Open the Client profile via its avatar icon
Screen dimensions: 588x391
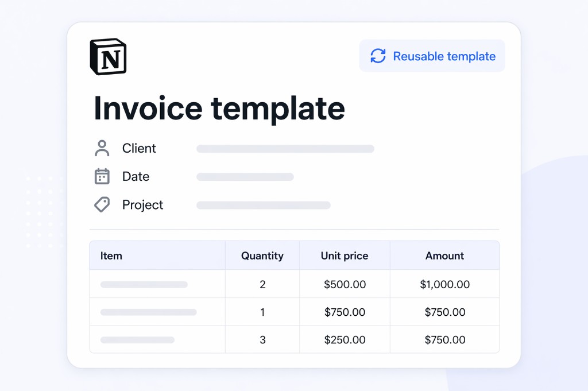[x=102, y=148]
